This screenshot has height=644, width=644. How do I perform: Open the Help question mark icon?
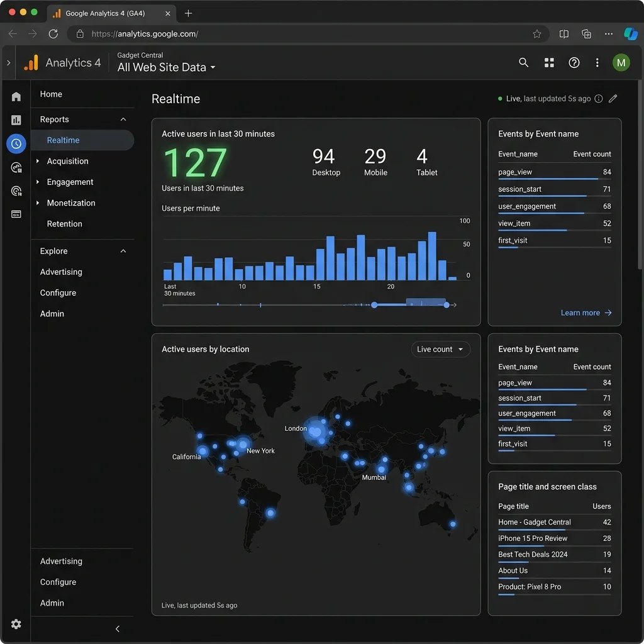(x=574, y=62)
